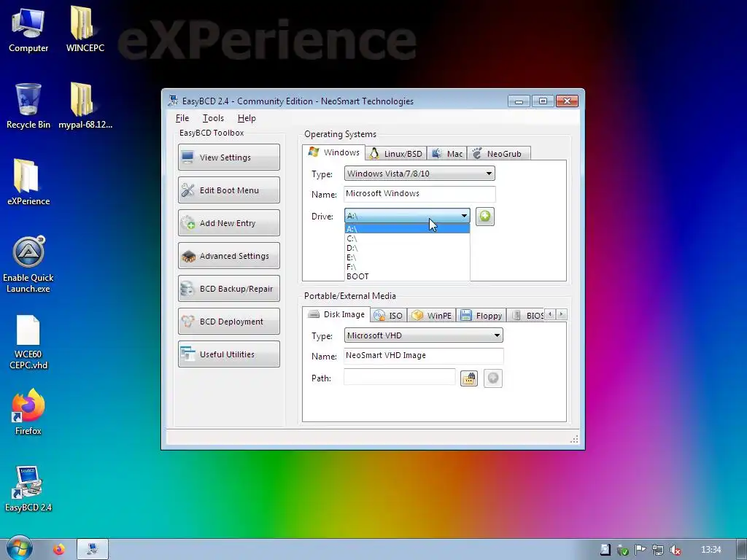Viewport: 747px width, 560px height.
Task: Choose A:\ from the drive list
Action: [x=407, y=229]
